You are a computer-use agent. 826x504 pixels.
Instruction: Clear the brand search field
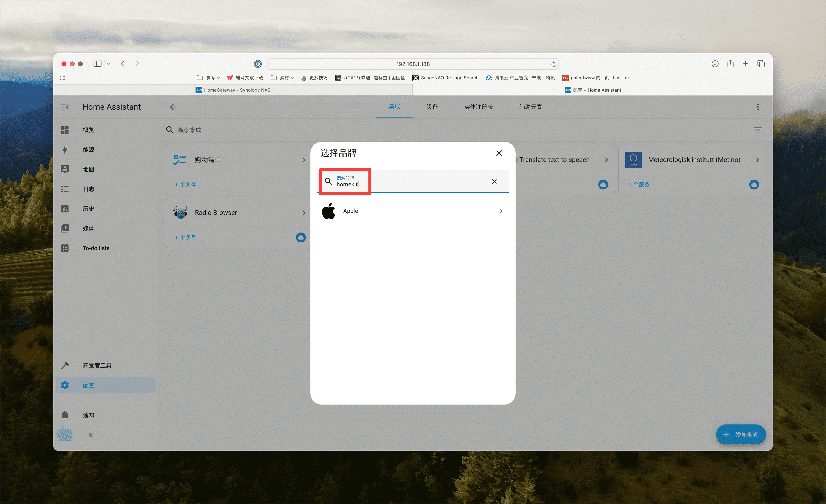[494, 181]
